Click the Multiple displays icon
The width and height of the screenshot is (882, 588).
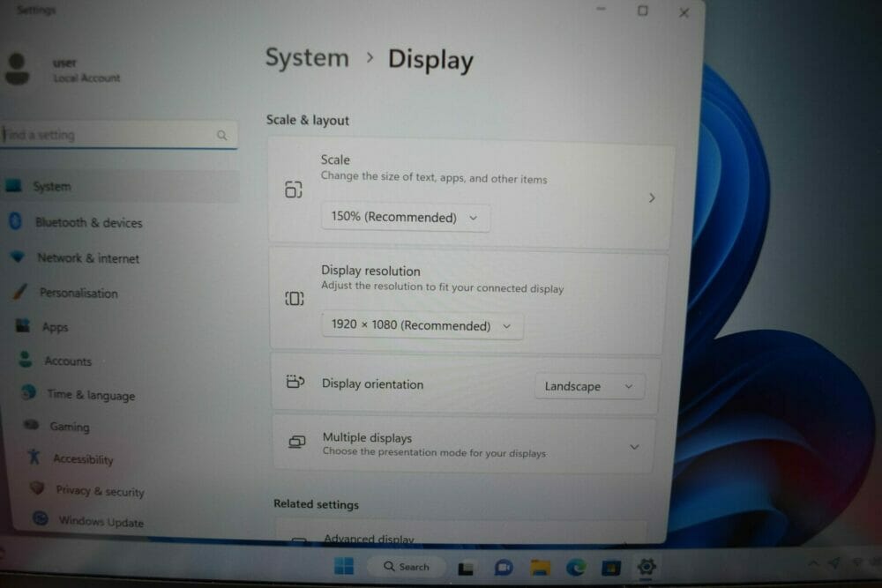(x=296, y=442)
